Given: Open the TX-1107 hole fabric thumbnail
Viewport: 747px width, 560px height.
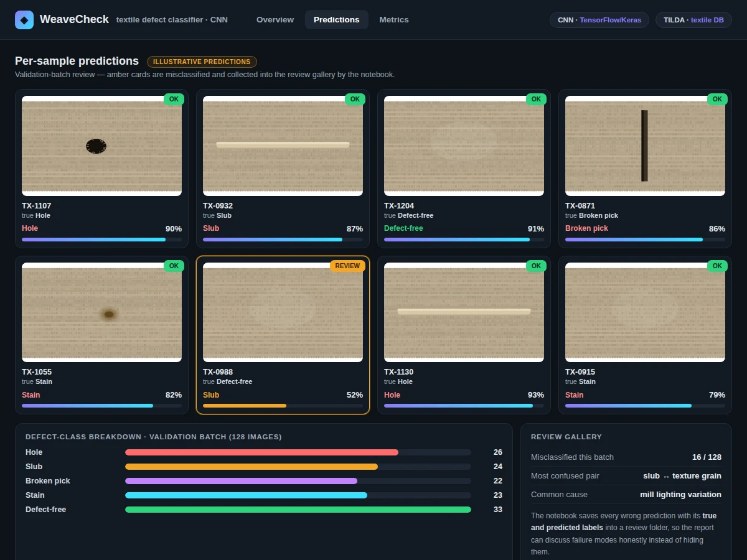Looking at the screenshot, I should [101, 146].
